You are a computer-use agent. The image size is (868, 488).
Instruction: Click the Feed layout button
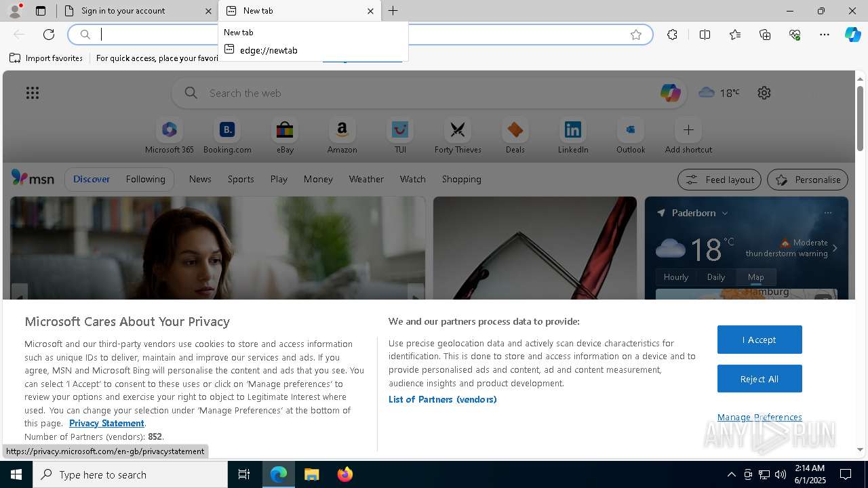point(719,180)
